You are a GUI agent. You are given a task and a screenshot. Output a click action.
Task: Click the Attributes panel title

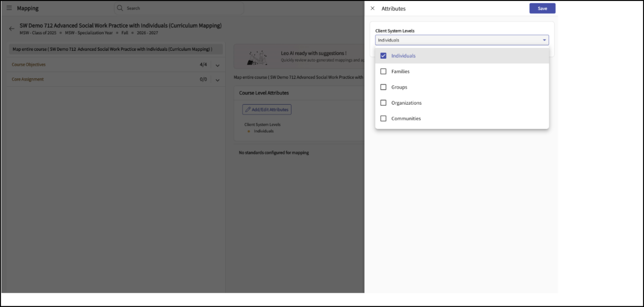pyautogui.click(x=393, y=8)
